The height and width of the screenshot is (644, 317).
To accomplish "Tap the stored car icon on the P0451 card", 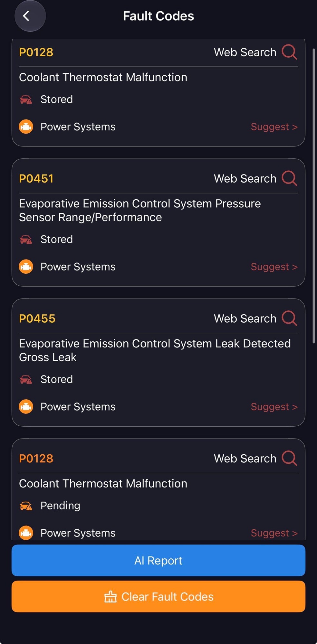I will (26, 240).
